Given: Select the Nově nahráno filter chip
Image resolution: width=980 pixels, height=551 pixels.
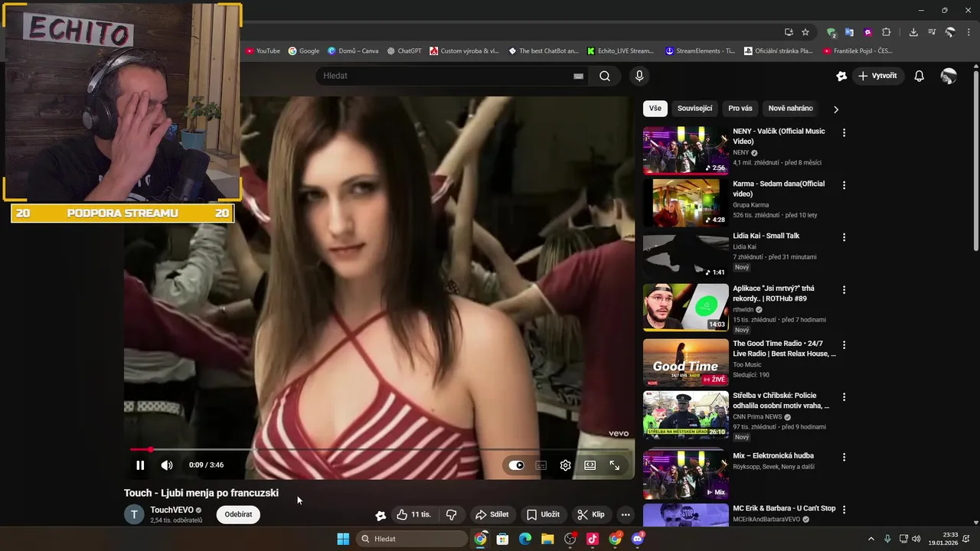Looking at the screenshot, I should pos(790,109).
